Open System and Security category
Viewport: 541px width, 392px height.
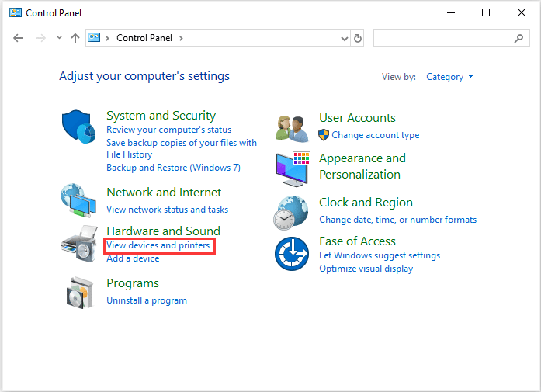pyautogui.click(x=161, y=115)
